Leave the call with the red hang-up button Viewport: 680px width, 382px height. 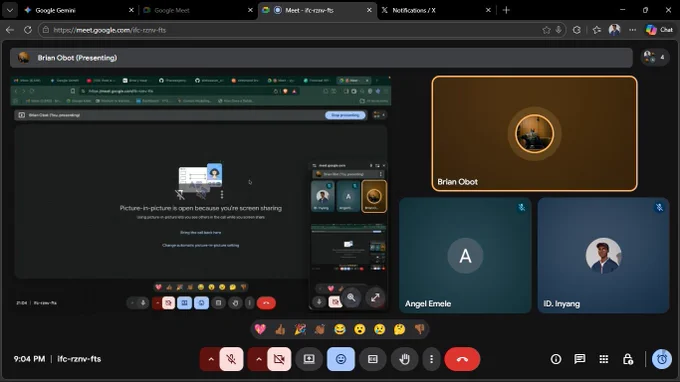pos(462,359)
